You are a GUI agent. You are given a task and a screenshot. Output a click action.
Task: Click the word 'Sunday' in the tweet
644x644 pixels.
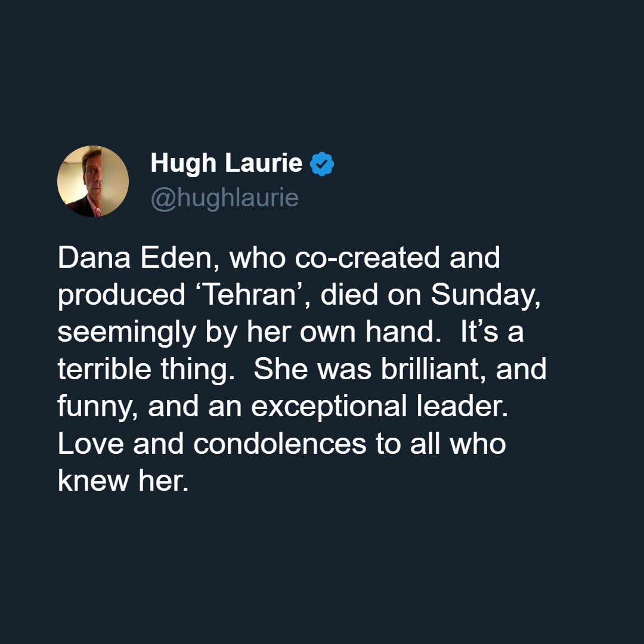482,295
